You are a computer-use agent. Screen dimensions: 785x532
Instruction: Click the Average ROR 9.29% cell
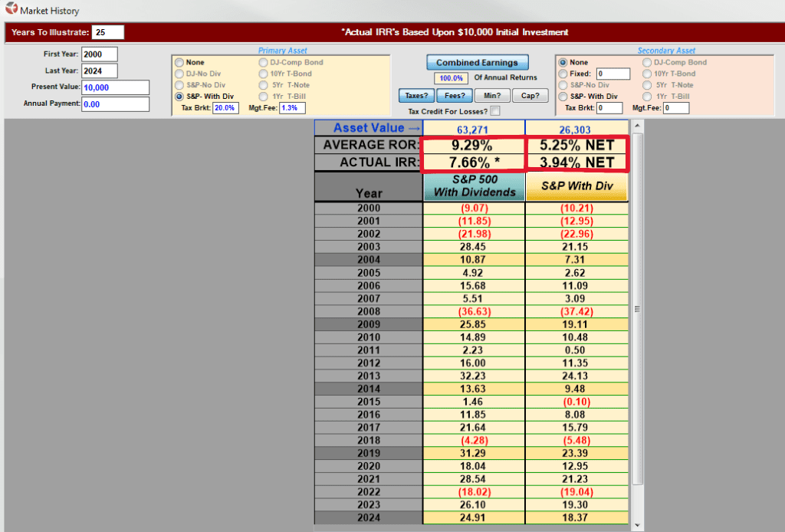(x=472, y=145)
